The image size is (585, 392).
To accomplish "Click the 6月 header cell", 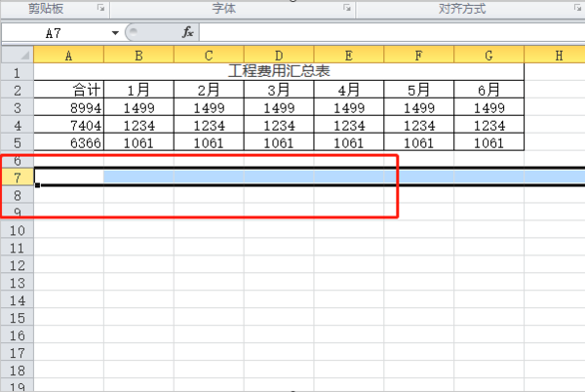I will 489,90.
